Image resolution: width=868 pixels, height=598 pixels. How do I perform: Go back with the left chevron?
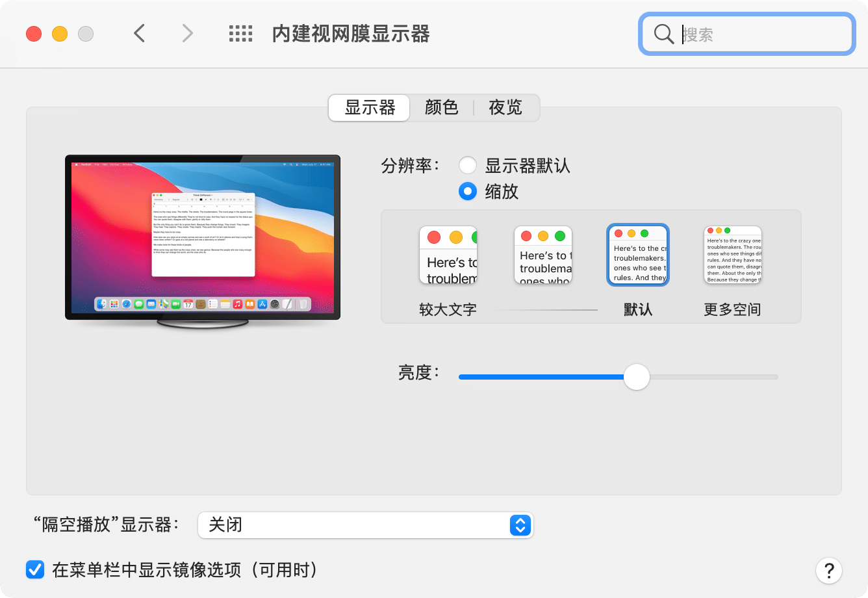point(139,33)
